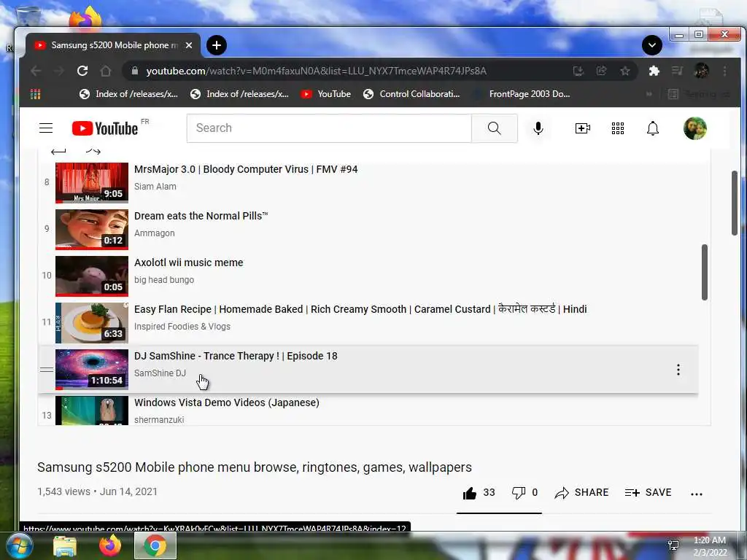Click the SAVE to playlist button
This screenshot has height=560, width=747.
coord(648,493)
